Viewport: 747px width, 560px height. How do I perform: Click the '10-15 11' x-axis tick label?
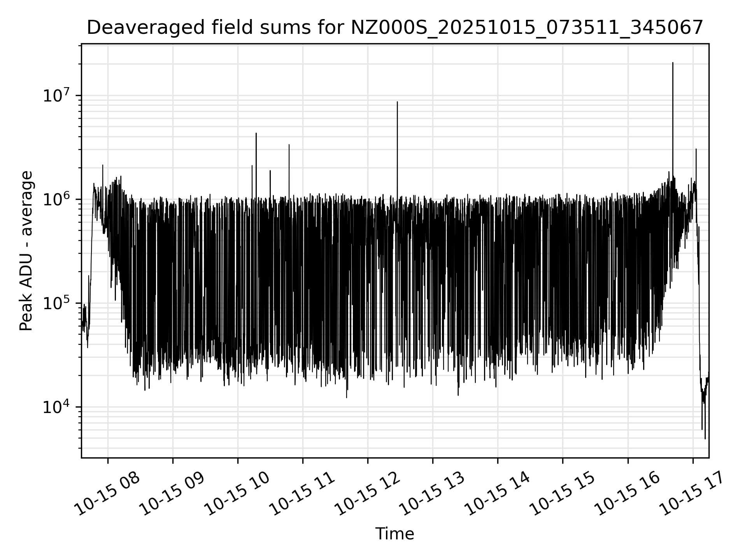(302, 493)
